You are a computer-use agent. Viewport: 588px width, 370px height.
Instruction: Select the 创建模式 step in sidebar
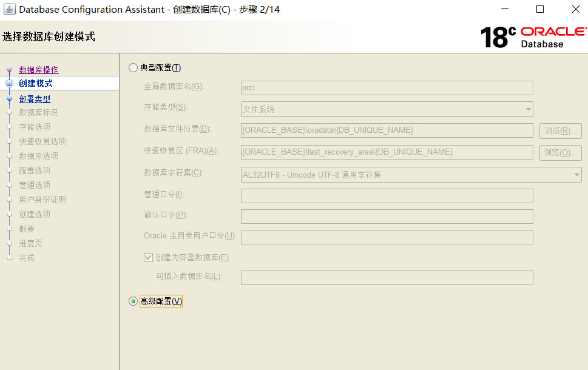coord(36,83)
